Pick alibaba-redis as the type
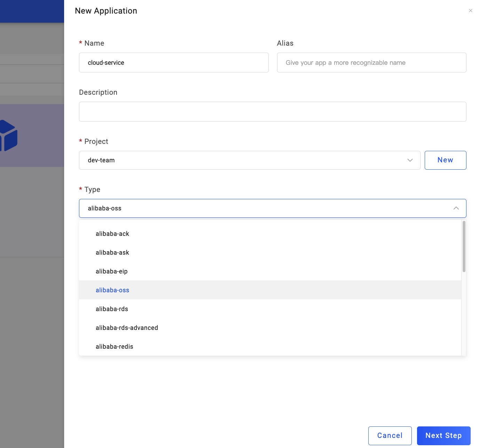Screen dimensions: 479x448 tap(115, 347)
